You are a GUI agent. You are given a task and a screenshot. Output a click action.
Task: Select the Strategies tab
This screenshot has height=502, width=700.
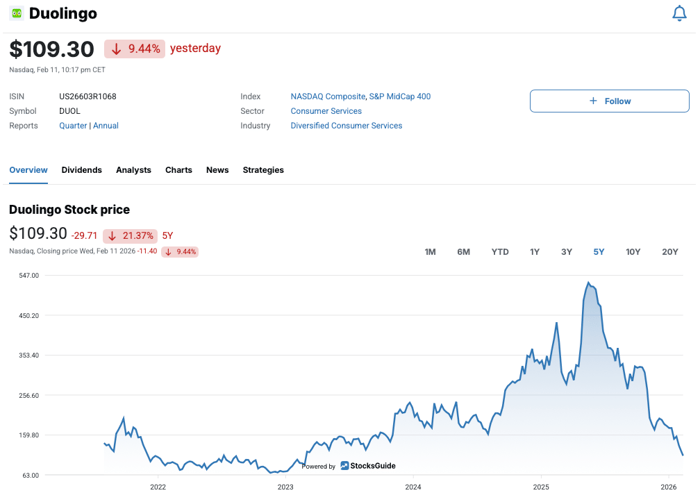(263, 170)
